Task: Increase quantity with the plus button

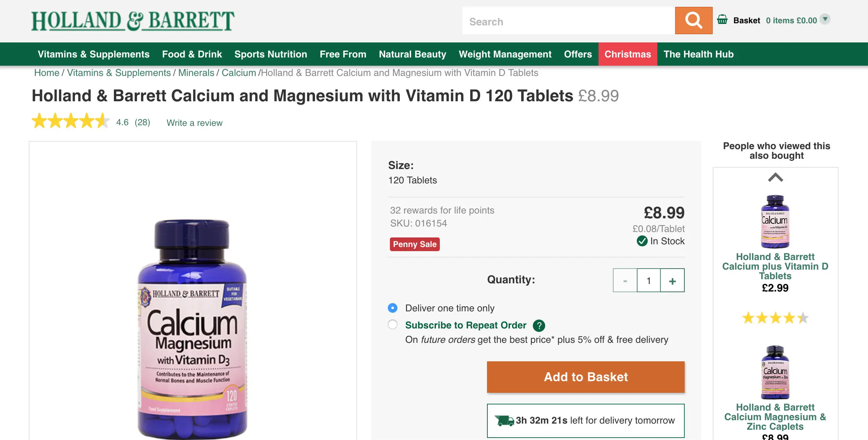Action: [672, 281]
